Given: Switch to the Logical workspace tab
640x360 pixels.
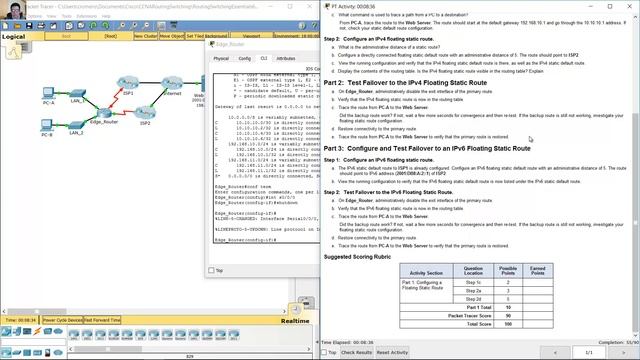Looking at the screenshot, I should coord(13,37).
